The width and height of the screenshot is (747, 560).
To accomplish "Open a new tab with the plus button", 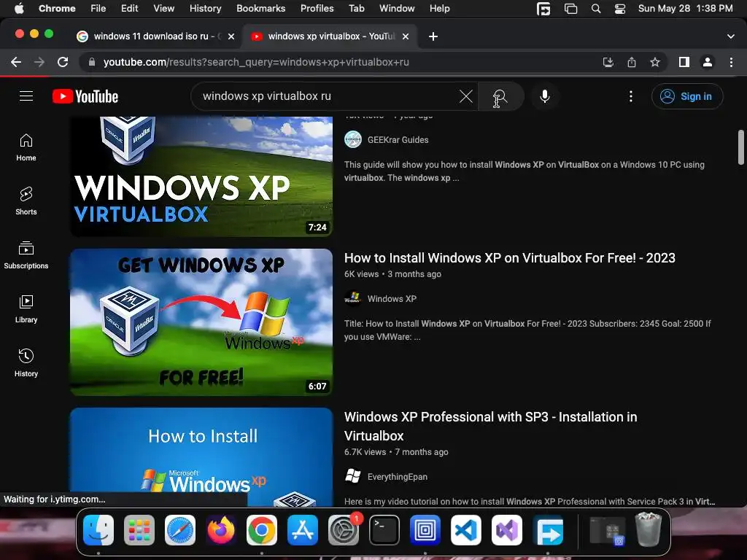I will (433, 36).
